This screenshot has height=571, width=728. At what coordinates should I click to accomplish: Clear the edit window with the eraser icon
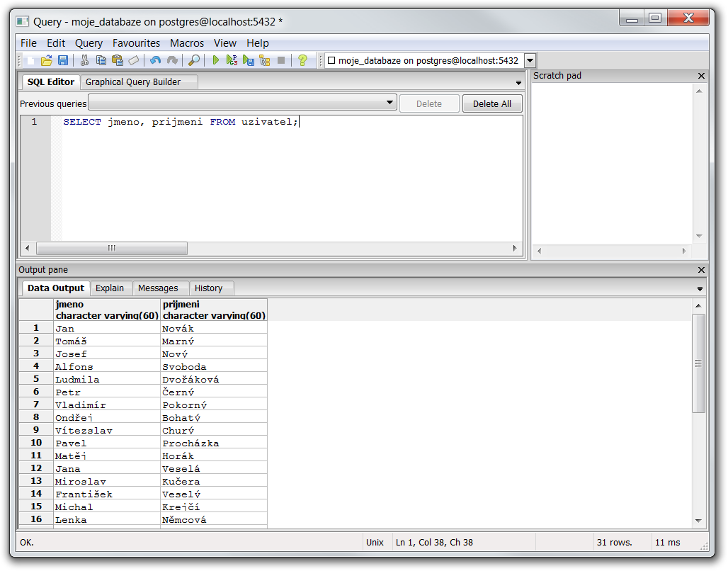(134, 61)
